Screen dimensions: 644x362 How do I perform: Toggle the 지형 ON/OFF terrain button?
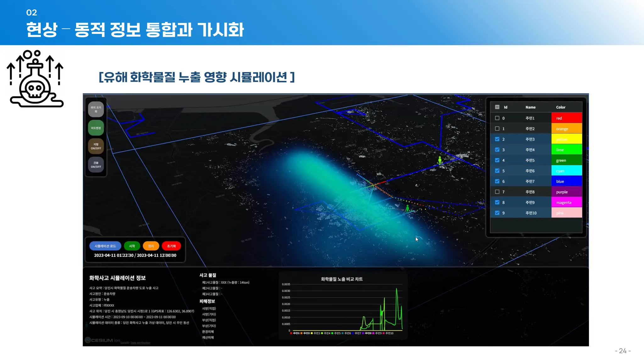(x=96, y=146)
